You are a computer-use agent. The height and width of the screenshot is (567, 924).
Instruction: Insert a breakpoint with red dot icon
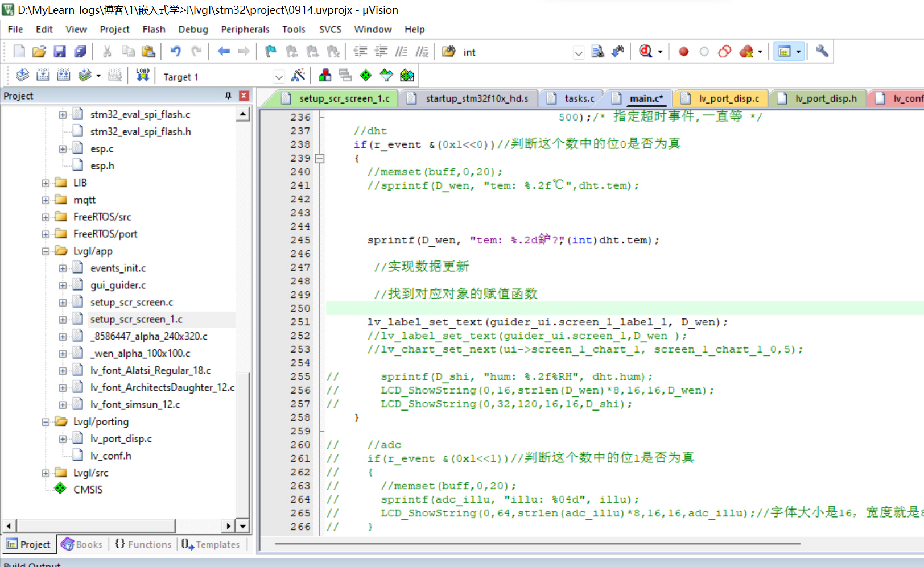pyautogui.click(x=683, y=52)
